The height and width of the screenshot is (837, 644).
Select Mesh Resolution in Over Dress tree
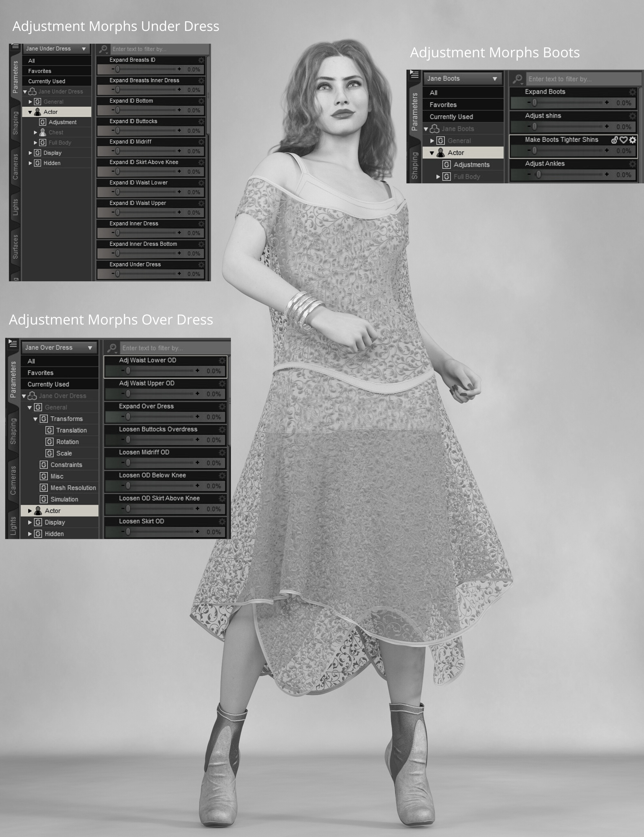(x=73, y=488)
